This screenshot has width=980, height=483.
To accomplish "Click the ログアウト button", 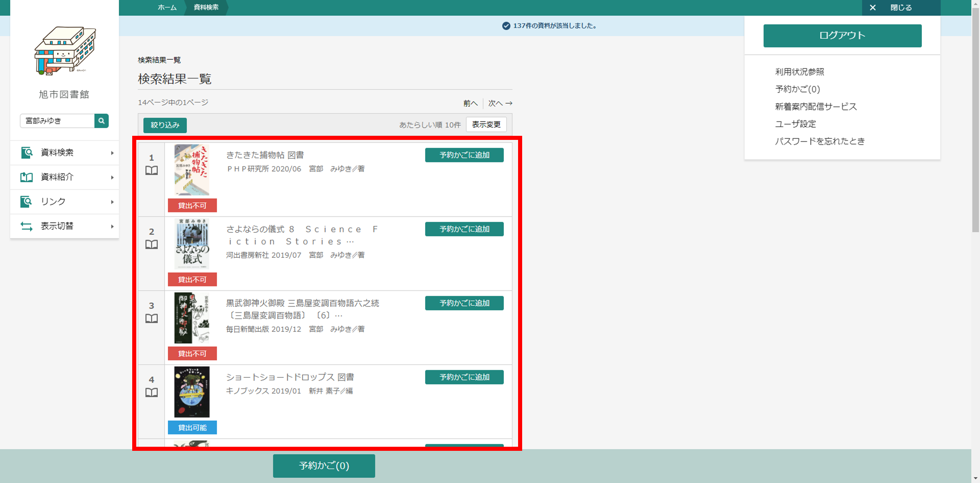I will click(842, 36).
